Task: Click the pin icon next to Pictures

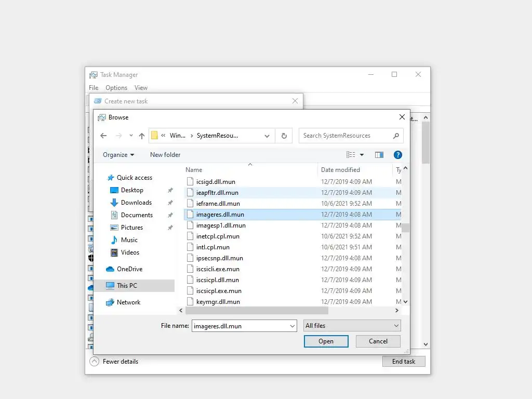Action: [170, 228]
